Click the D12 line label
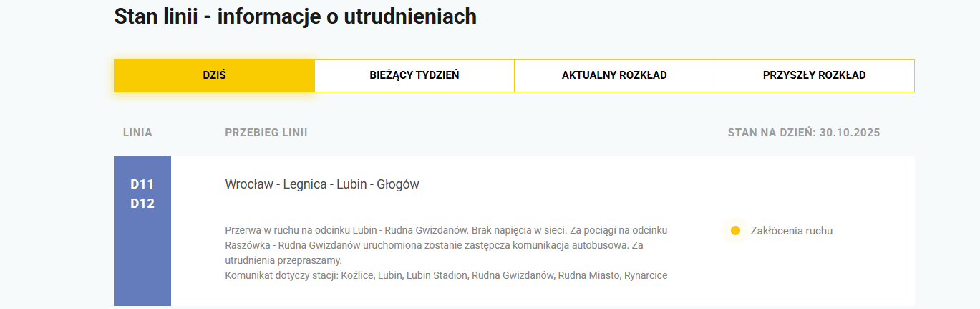980x309 pixels. [x=142, y=204]
